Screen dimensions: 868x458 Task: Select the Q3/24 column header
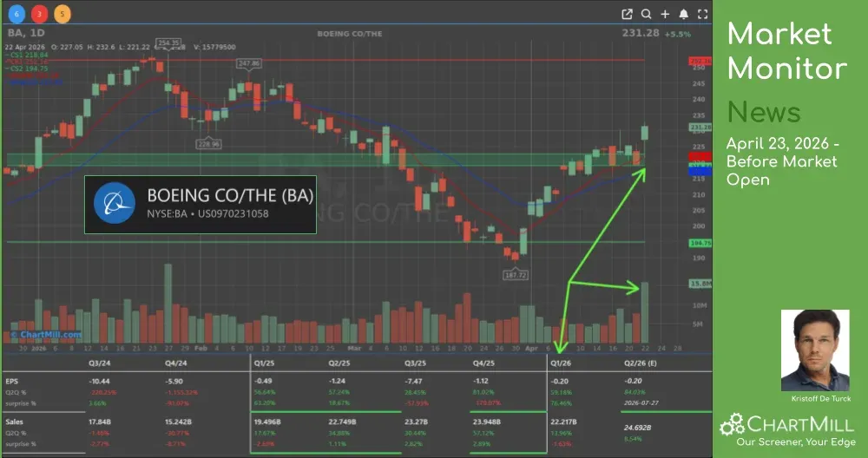pos(99,363)
